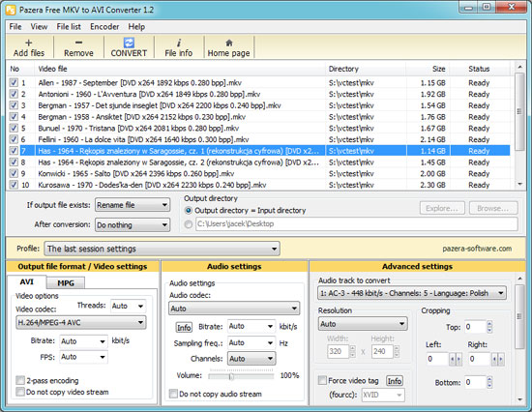This screenshot has height=412, width=532.
Task: Open the File info toolbar button
Action: click(179, 47)
